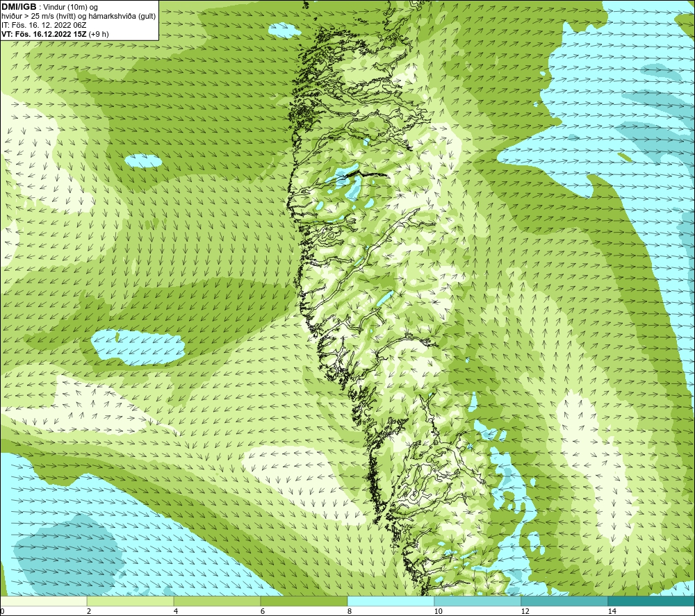Image resolution: width=695 pixels, height=616 pixels.
Task: Click the scale label '12'
Action: tap(525, 611)
